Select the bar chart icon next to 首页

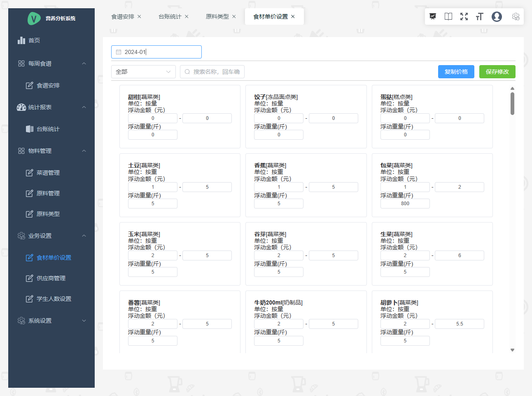pos(21,40)
